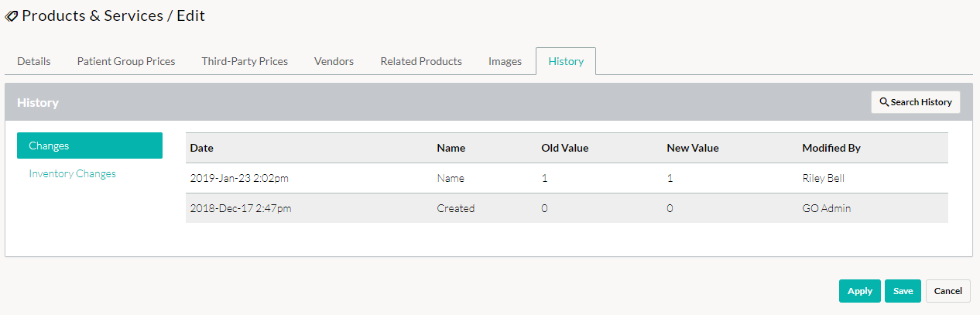Click the New Value column header
Viewport: 980px width, 315px height.
pyautogui.click(x=693, y=148)
